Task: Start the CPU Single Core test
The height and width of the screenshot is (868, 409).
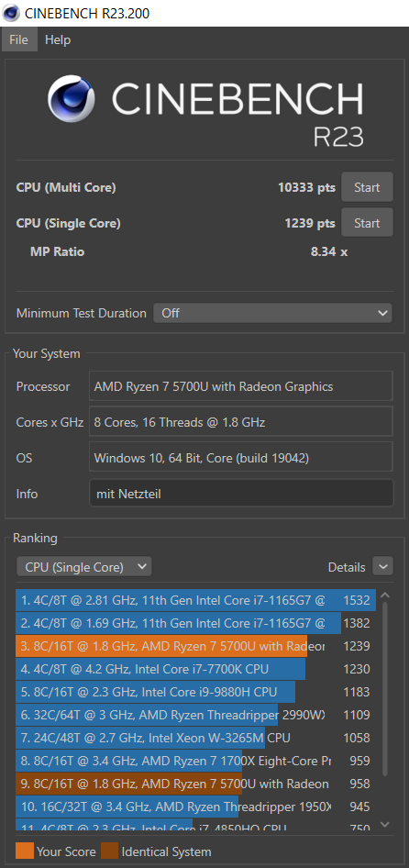Action: (x=367, y=223)
